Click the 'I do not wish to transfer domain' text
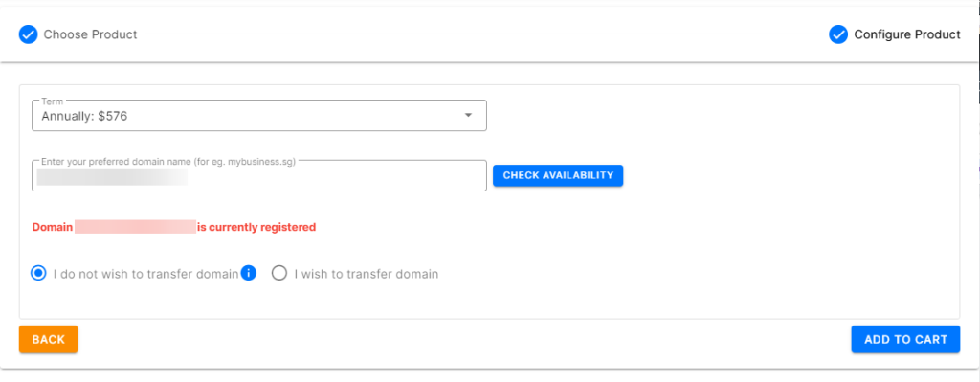The image size is (980, 382). click(146, 274)
